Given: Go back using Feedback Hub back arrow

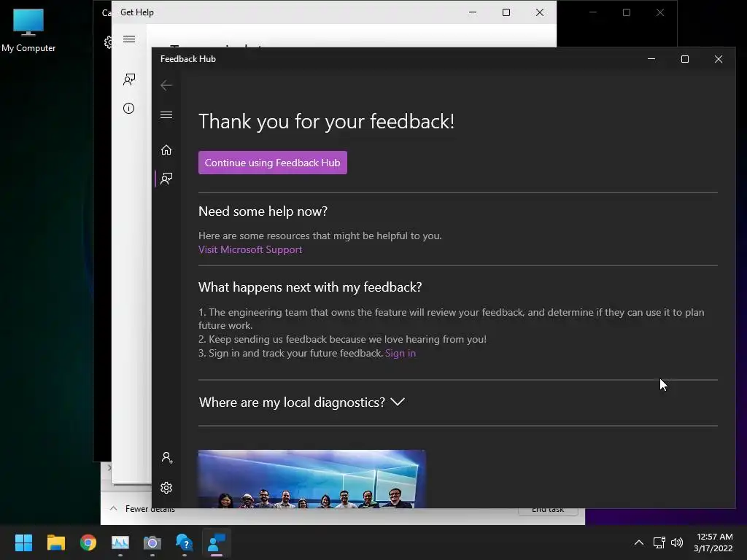Looking at the screenshot, I should (166, 85).
